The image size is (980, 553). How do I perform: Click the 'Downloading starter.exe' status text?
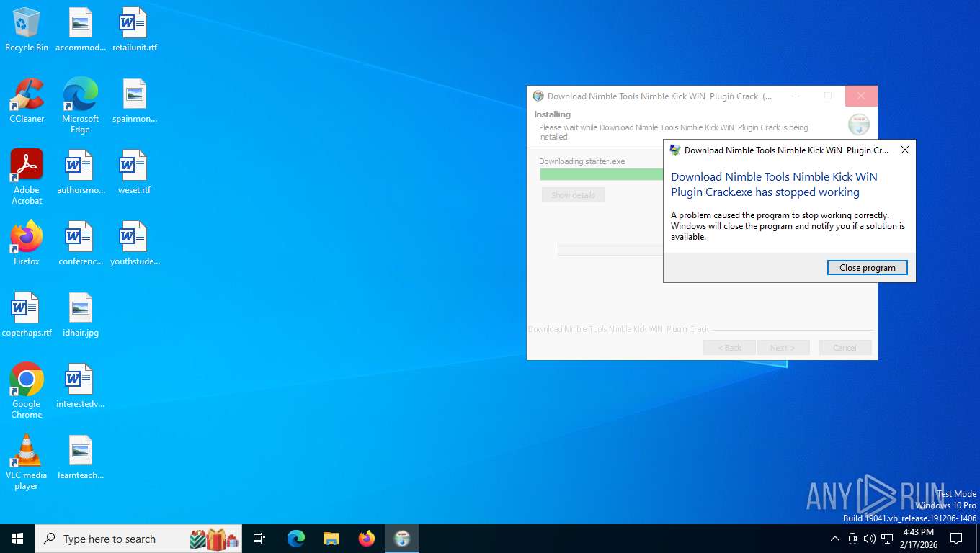coord(582,161)
